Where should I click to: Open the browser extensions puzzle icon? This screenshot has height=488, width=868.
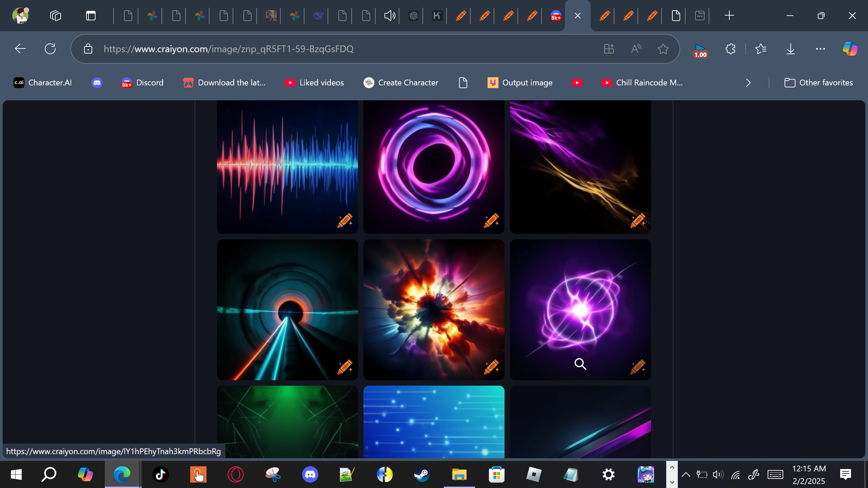[x=730, y=49]
